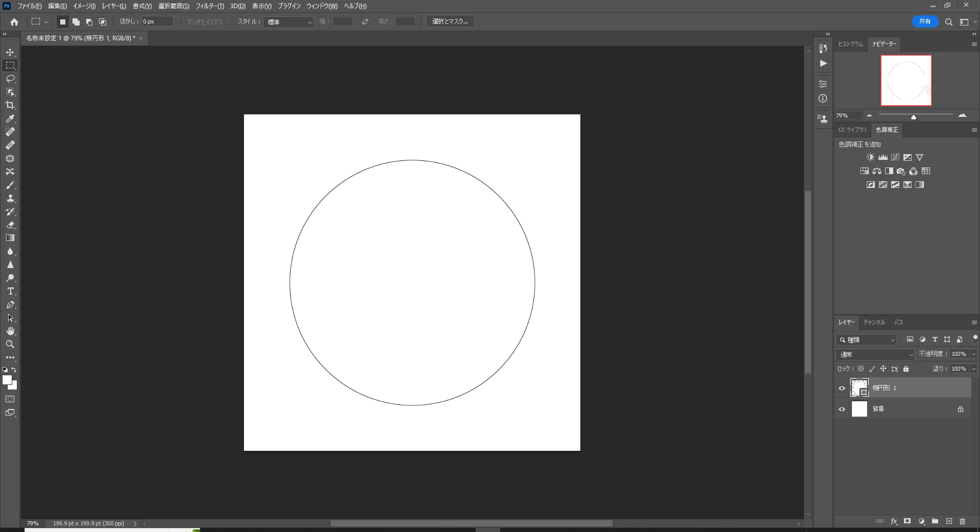
Task: Open the status bar info arrow
Action: [x=135, y=523]
